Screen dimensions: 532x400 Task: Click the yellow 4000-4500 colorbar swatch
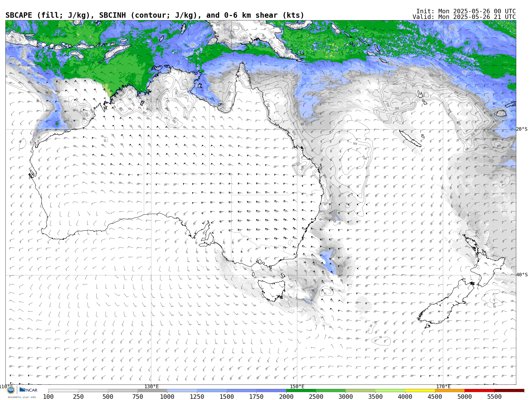[420, 391]
